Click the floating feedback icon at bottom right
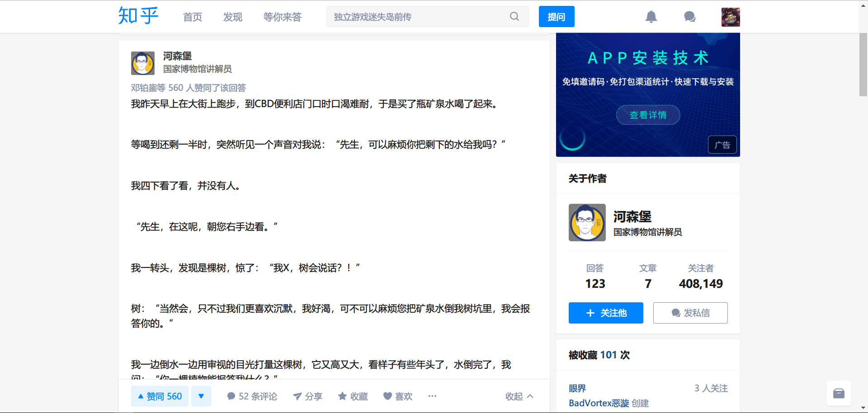The image size is (868, 413). (x=839, y=393)
